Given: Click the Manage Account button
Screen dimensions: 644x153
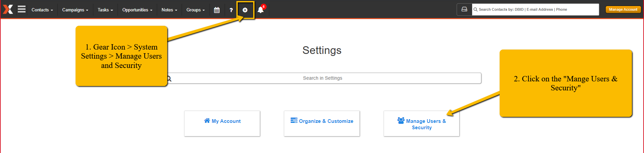Looking at the screenshot, I should click(x=623, y=10).
